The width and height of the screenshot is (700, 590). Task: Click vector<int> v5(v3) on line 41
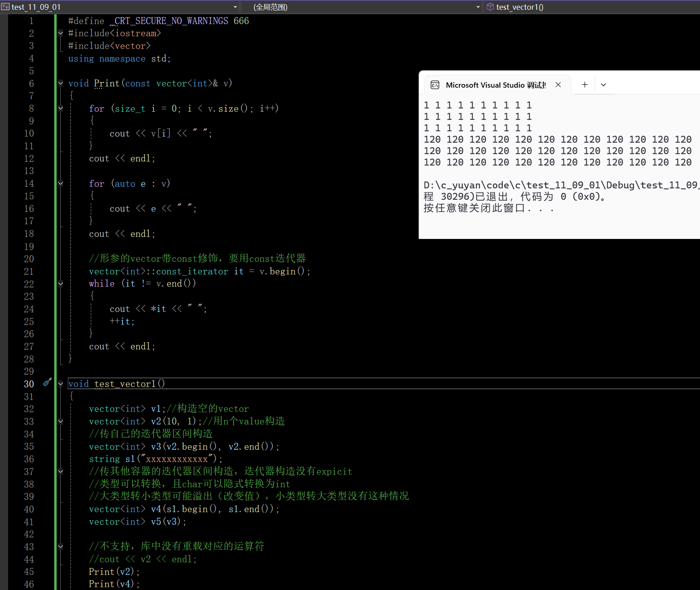(138, 522)
